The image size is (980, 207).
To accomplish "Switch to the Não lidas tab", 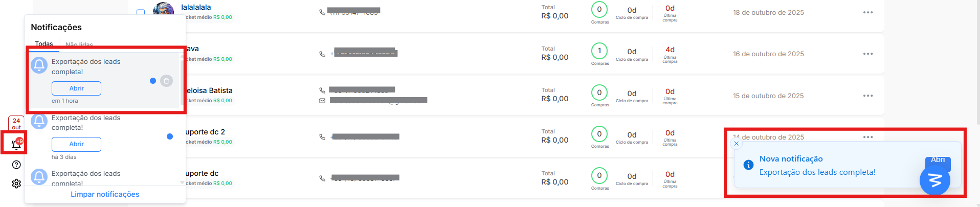I will coord(79,45).
